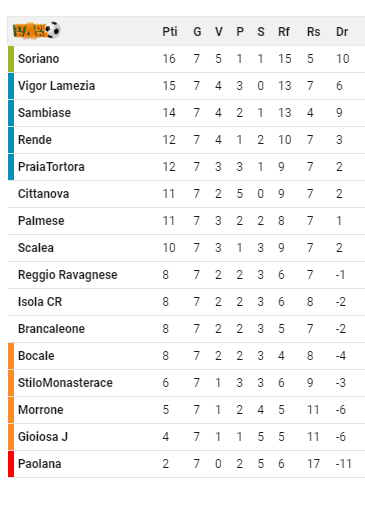The height and width of the screenshot is (507, 365).
Task: Click the Rf column header
Action: click(x=284, y=32)
